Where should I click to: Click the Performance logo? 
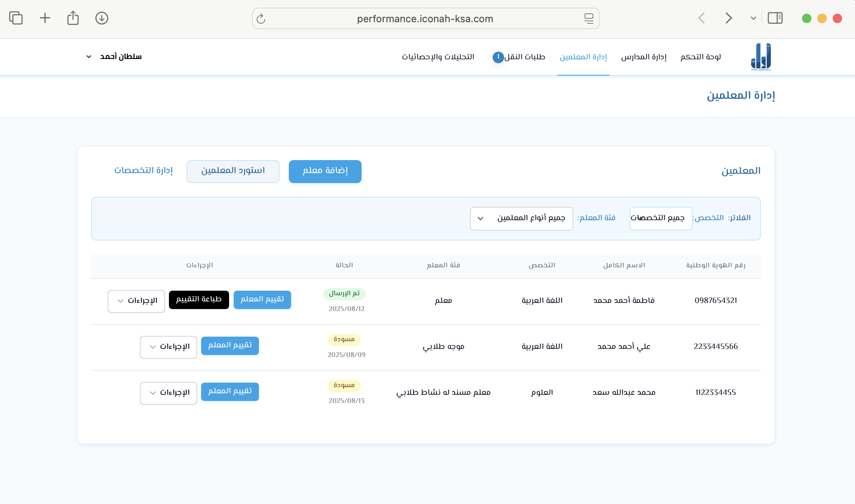[761, 57]
